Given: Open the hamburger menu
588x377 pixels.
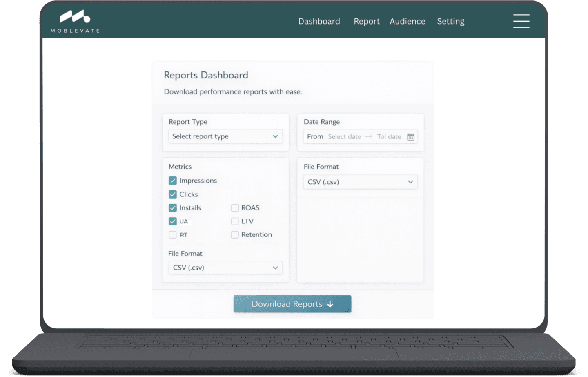Looking at the screenshot, I should [521, 21].
